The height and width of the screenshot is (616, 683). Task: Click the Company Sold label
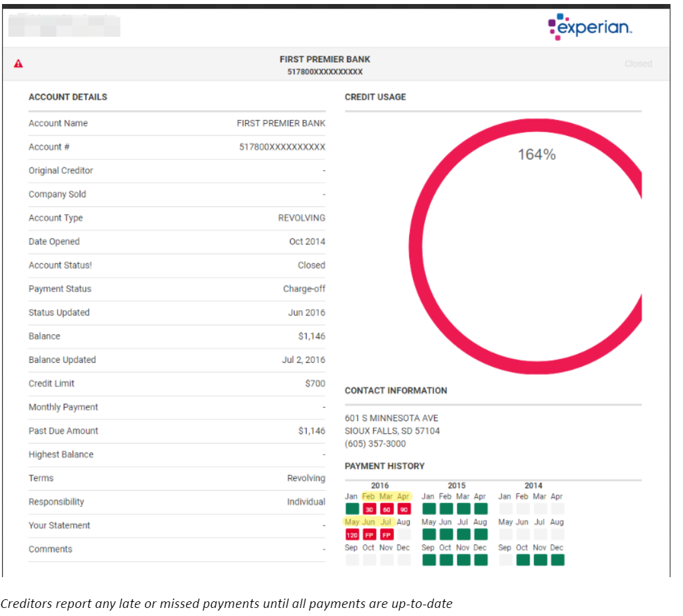point(58,194)
